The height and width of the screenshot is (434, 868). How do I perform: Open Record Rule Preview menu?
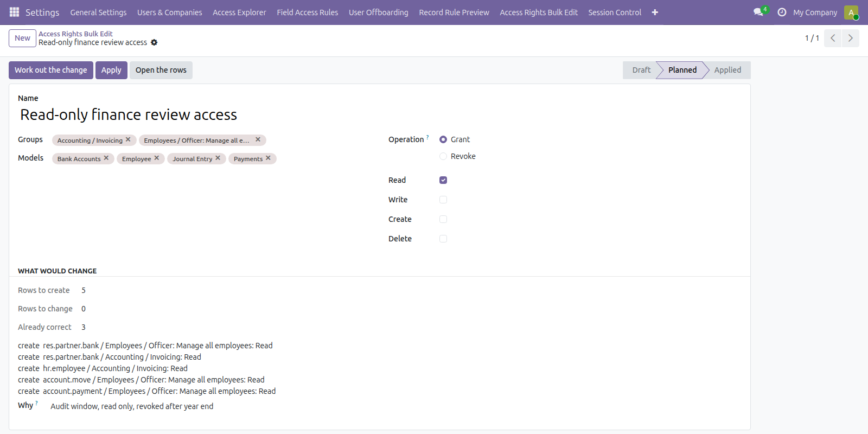pos(454,12)
